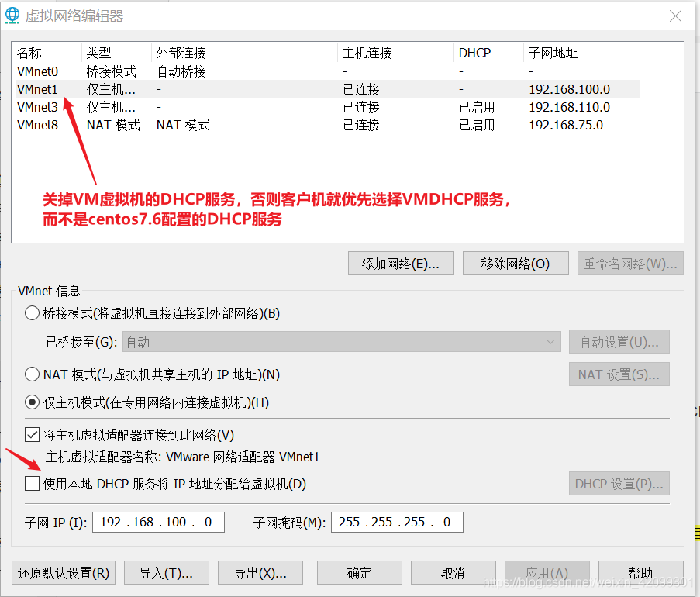This screenshot has width=700, height=597.
Task: Click subnet address 192.168.75.0 cell
Action: [x=566, y=125]
